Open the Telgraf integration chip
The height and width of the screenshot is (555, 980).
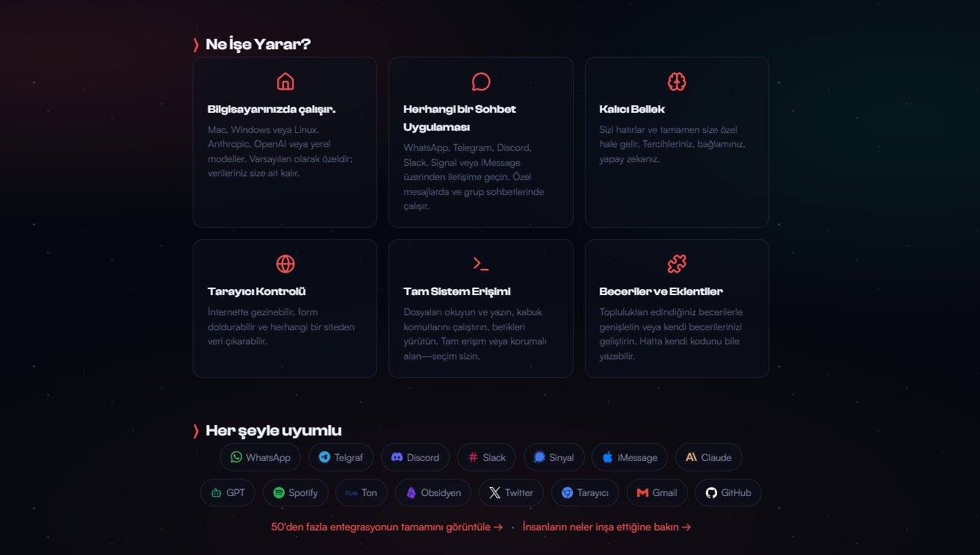[340, 457]
